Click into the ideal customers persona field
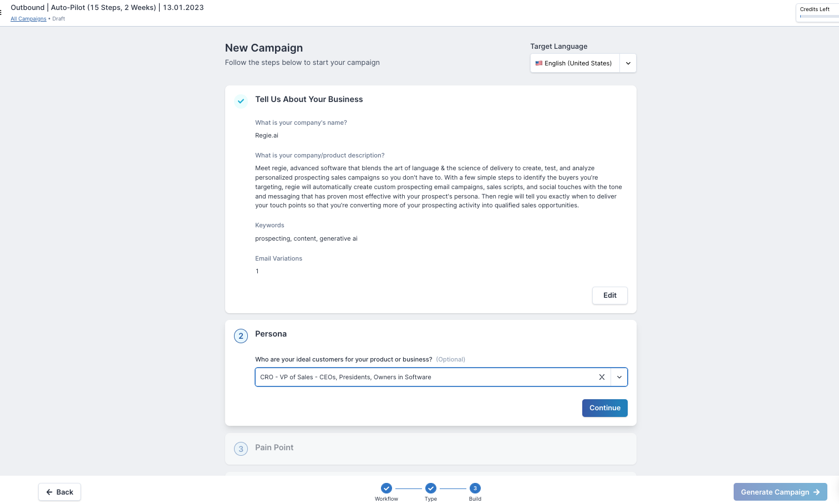839x504 pixels. pyautogui.click(x=424, y=377)
